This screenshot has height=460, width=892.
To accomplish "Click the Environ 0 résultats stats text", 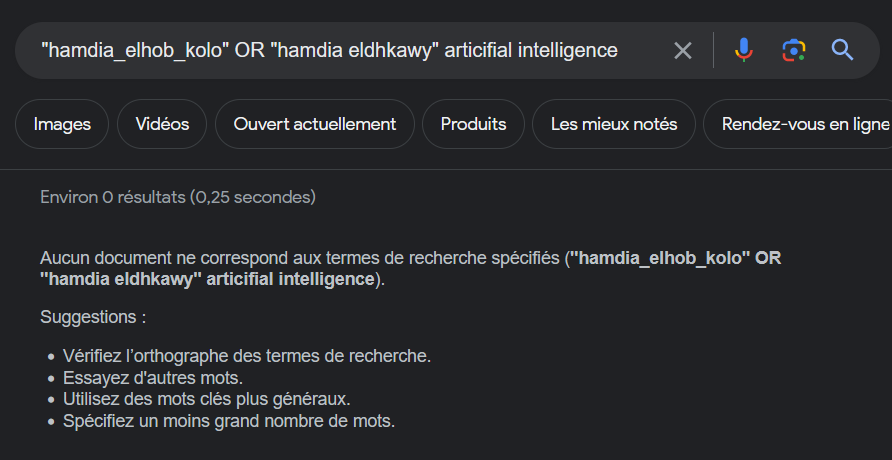I will tap(178, 197).
